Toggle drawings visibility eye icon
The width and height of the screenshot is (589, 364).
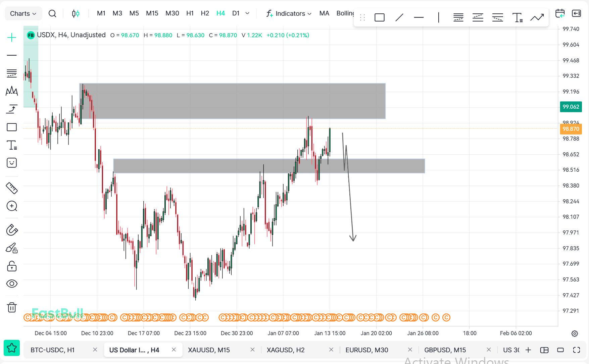12,284
